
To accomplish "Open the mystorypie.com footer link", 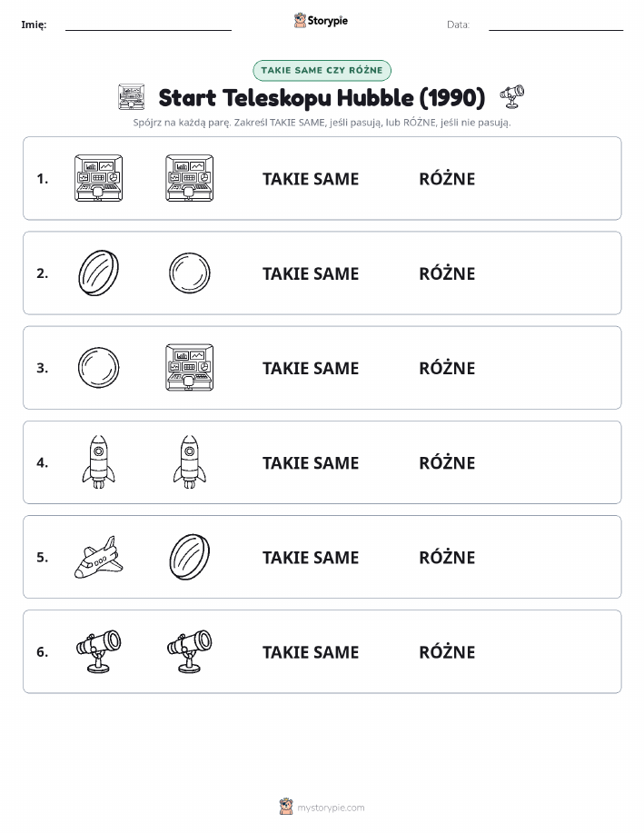I will [331, 808].
